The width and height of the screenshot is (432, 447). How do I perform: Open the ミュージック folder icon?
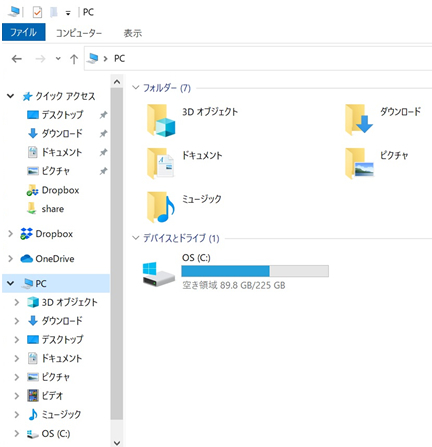(x=161, y=207)
